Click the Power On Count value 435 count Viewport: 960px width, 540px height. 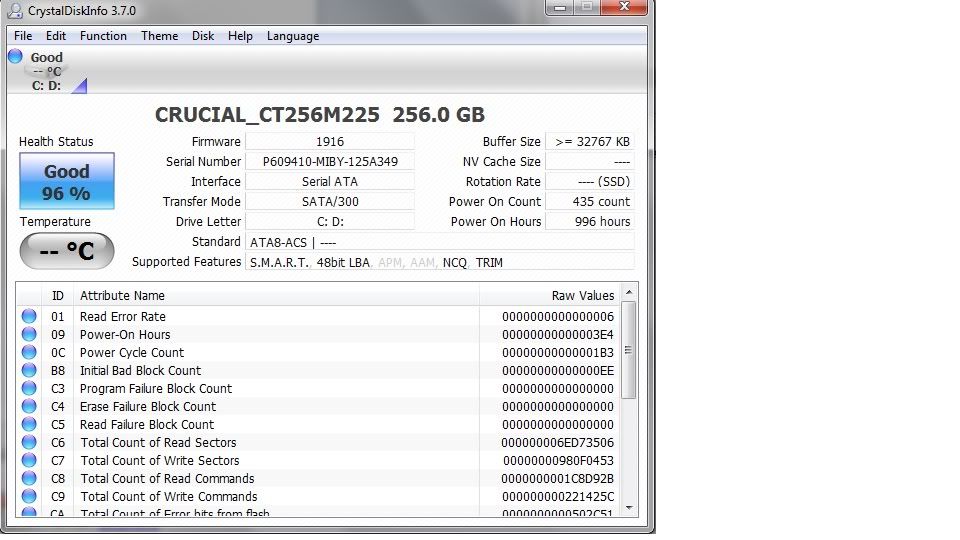[590, 201]
